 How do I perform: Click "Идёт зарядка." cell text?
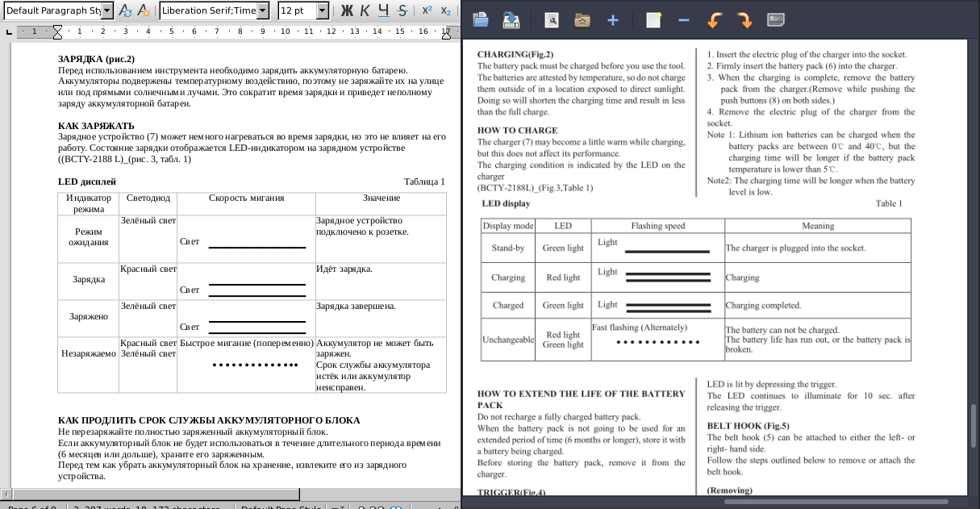[344, 269]
